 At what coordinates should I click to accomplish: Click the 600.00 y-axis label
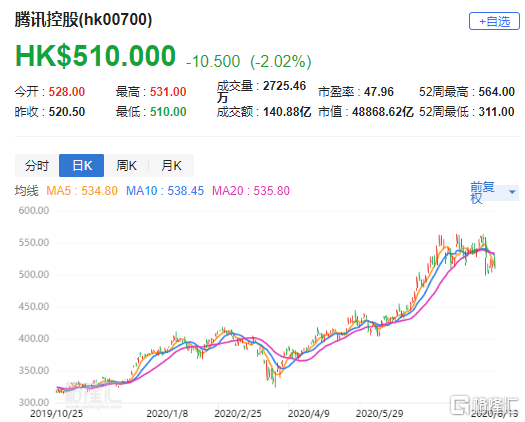(x=33, y=210)
